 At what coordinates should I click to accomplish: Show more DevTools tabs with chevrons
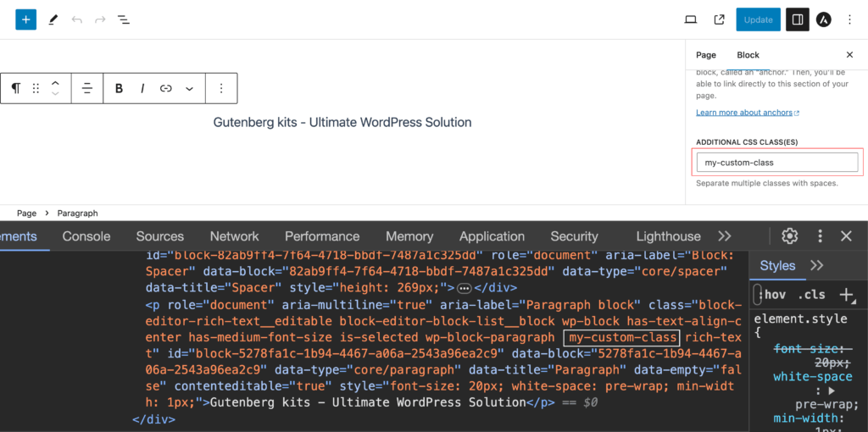coord(724,236)
